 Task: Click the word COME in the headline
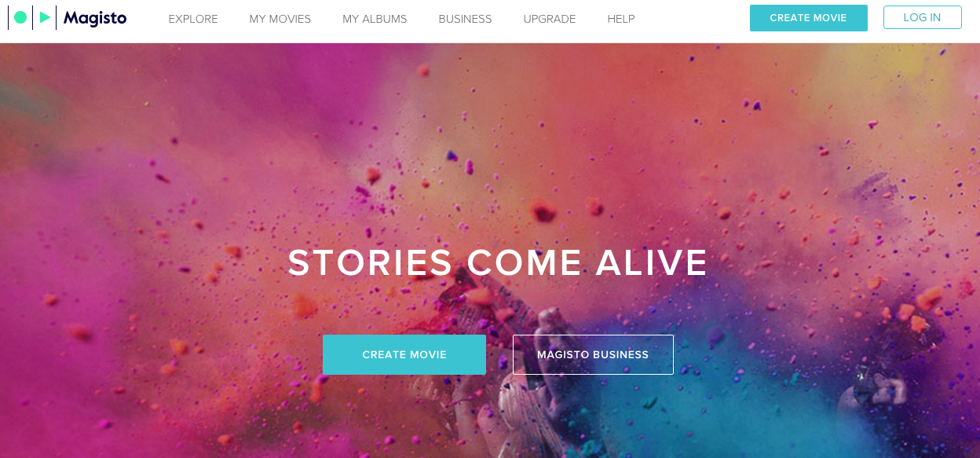[525, 263]
